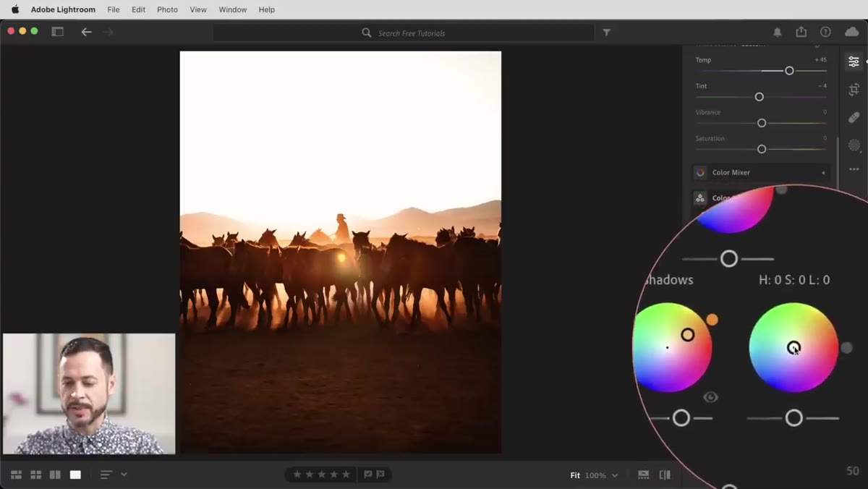
Task: Open the three-dot more options icon
Action: (x=854, y=169)
